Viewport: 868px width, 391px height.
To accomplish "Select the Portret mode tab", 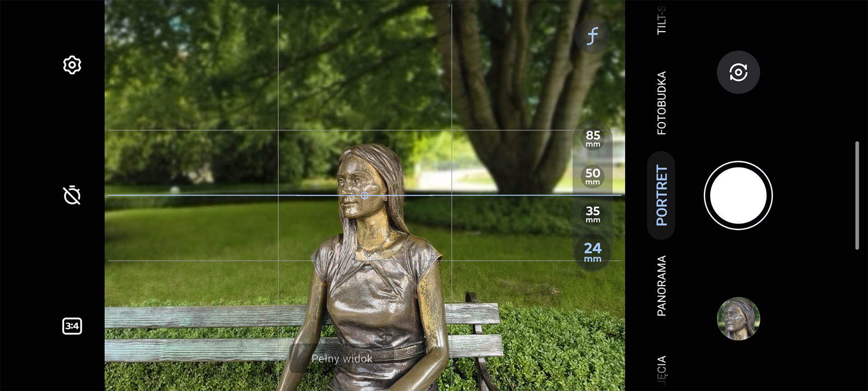I will tap(661, 195).
